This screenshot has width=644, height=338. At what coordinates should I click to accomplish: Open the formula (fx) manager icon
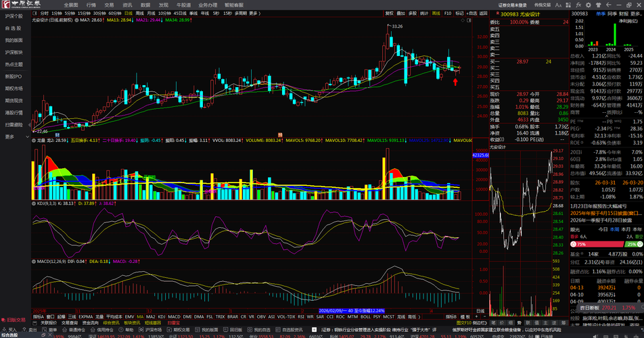pos(578,5)
